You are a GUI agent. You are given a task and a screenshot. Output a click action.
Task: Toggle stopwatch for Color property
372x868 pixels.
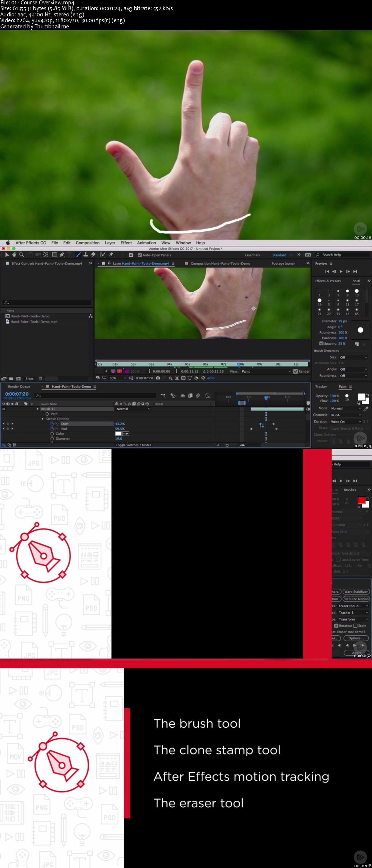(x=52, y=433)
